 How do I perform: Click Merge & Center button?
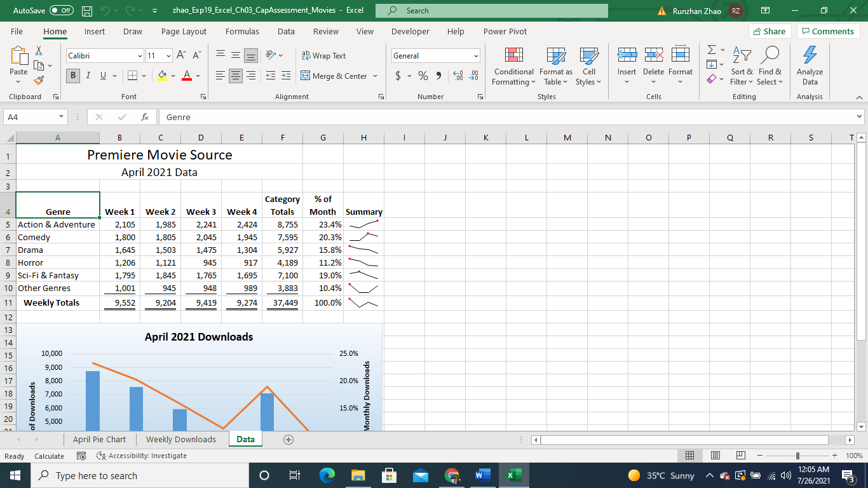[x=334, y=76]
